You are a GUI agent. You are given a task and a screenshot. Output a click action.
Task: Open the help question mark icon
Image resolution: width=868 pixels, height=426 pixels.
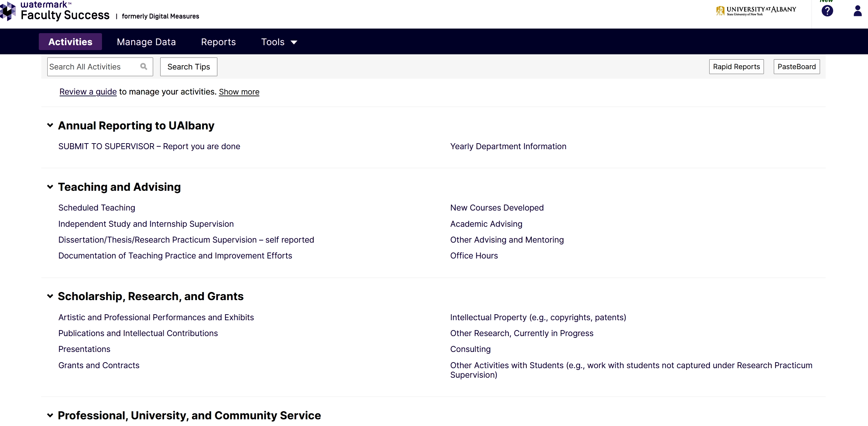[x=827, y=11]
